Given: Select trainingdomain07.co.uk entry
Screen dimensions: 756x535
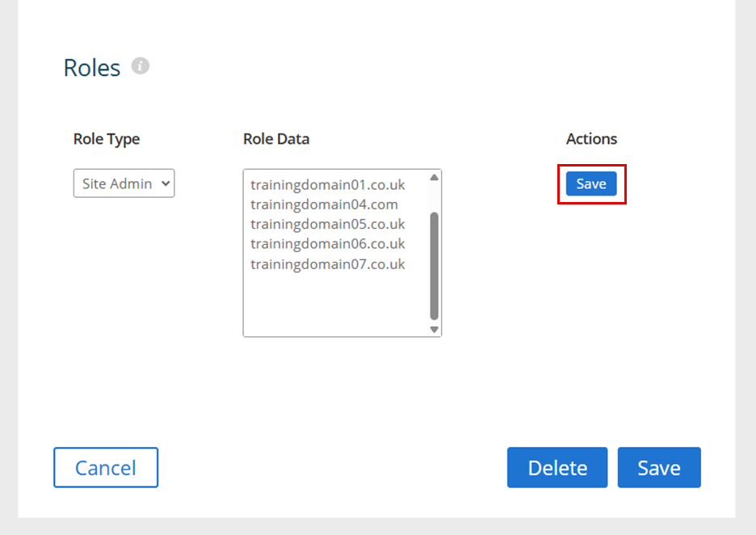Looking at the screenshot, I should [327, 263].
